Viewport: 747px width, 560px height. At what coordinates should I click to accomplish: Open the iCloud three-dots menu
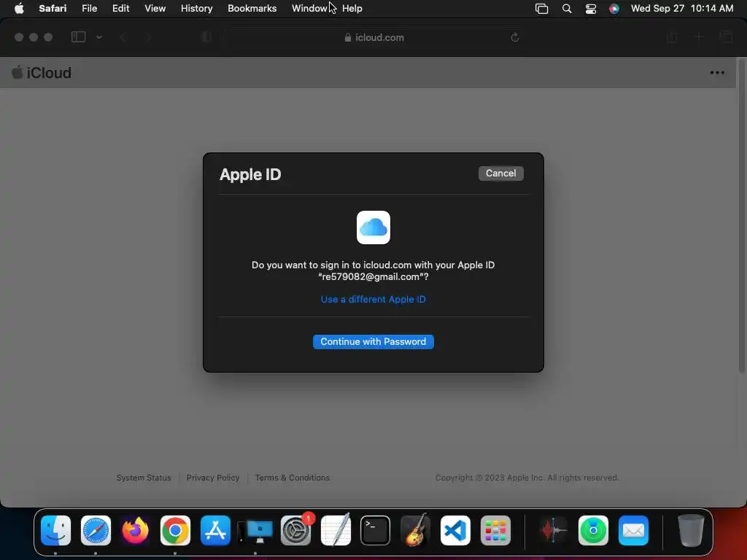pos(717,73)
